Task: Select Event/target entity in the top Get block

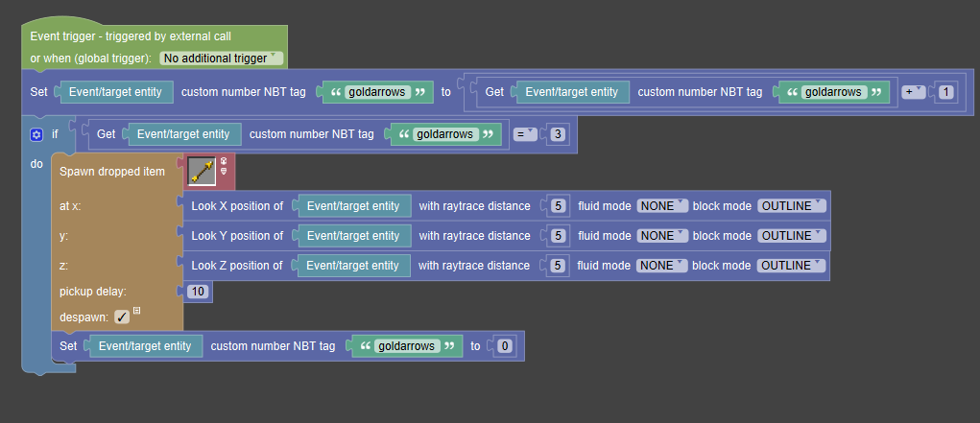Action: [x=572, y=92]
